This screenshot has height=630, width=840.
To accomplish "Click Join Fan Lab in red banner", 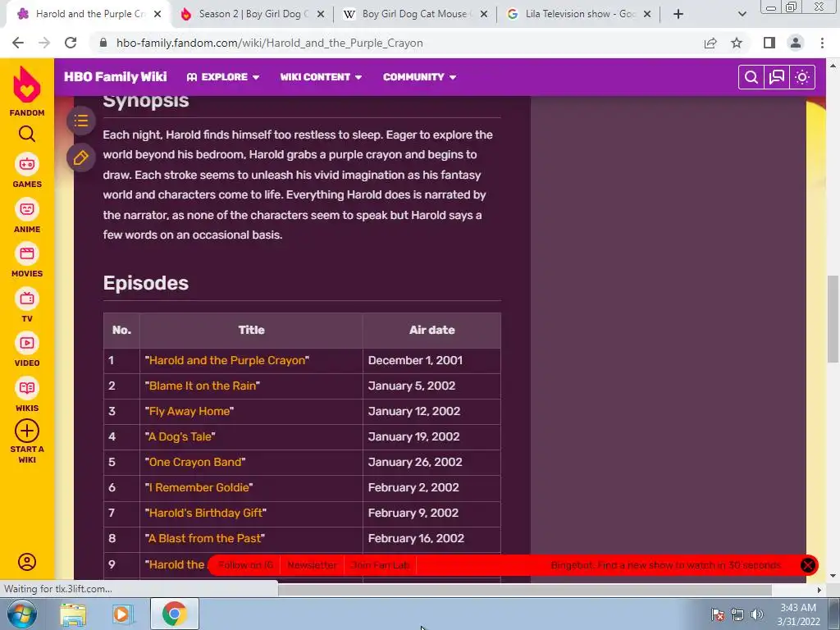I will [381, 565].
